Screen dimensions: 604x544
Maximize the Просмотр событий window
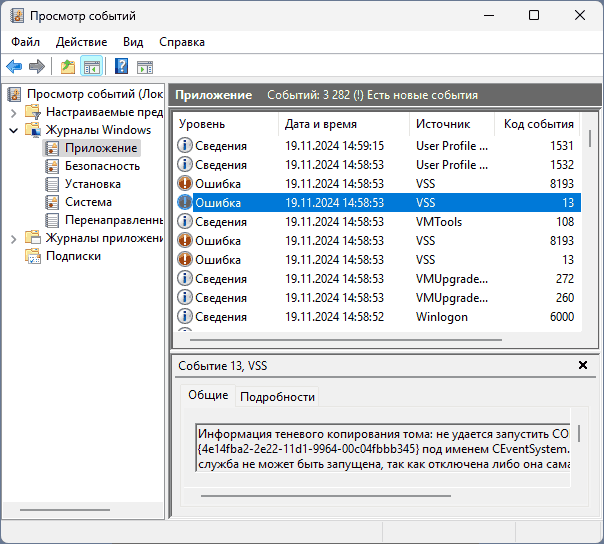point(534,15)
